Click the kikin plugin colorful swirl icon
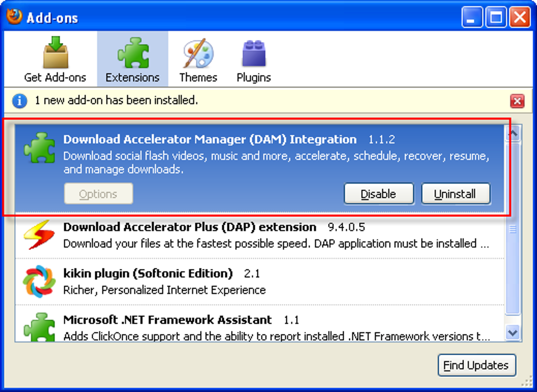 (39, 282)
